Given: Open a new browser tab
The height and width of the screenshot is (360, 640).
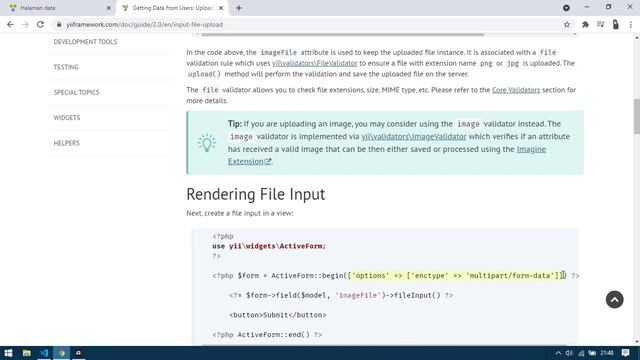Looking at the screenshot, I should [239, 8].
